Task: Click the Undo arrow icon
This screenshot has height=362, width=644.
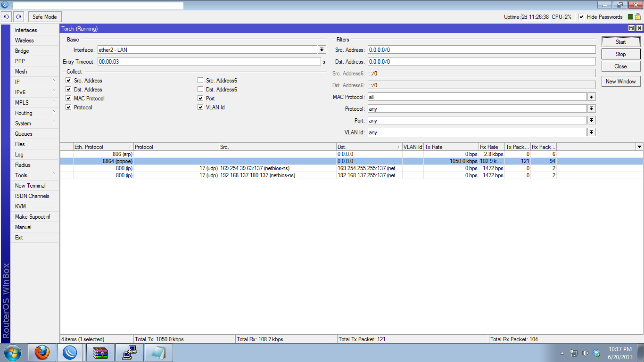Action: (x=6, y=17)
